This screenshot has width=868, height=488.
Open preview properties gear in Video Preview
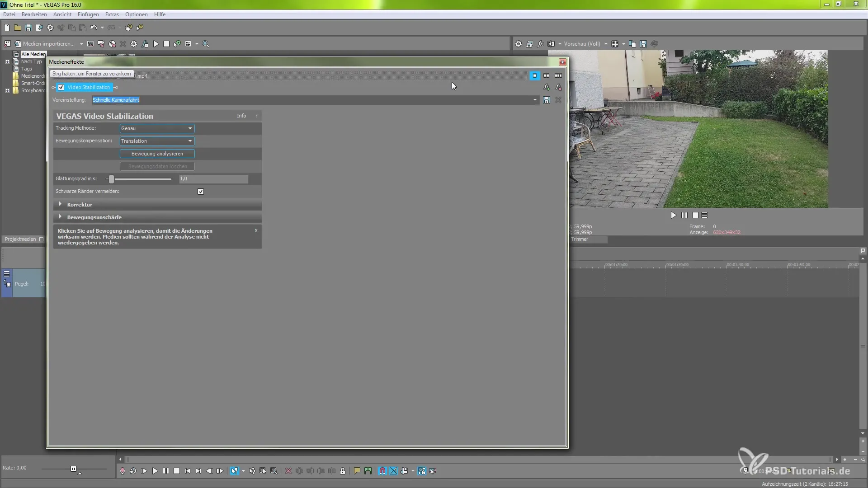tap(519, 44)
